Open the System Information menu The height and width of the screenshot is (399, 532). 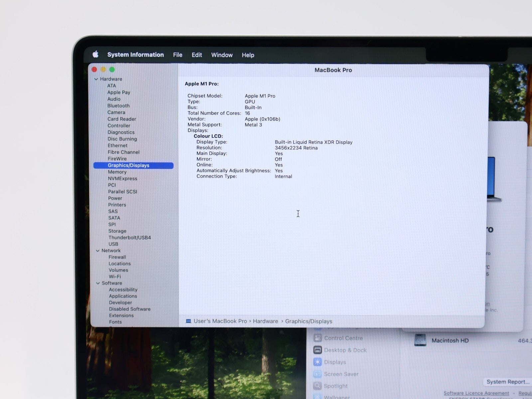point(135,55)
